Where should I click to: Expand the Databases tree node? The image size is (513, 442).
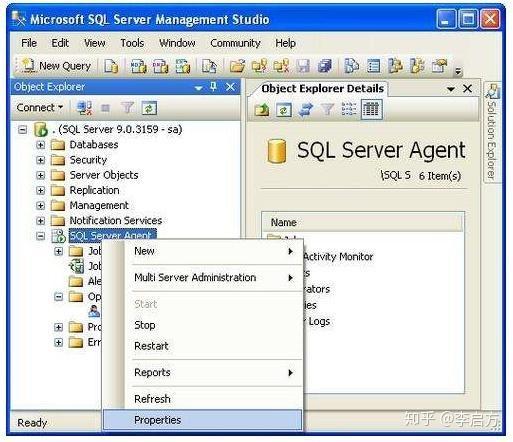tap(40, 145)
